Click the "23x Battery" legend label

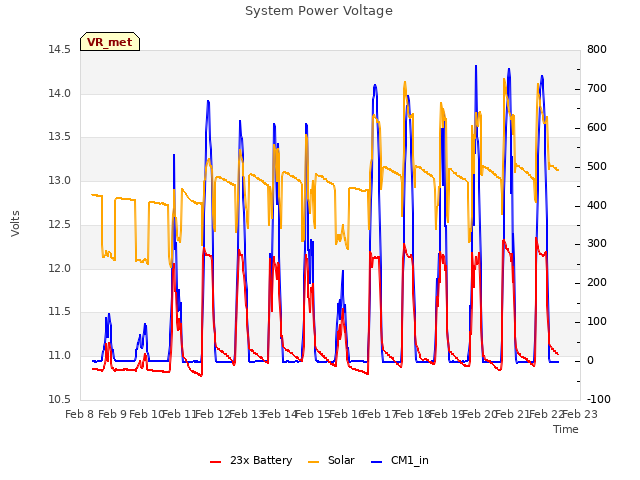[x=261, y=460]
